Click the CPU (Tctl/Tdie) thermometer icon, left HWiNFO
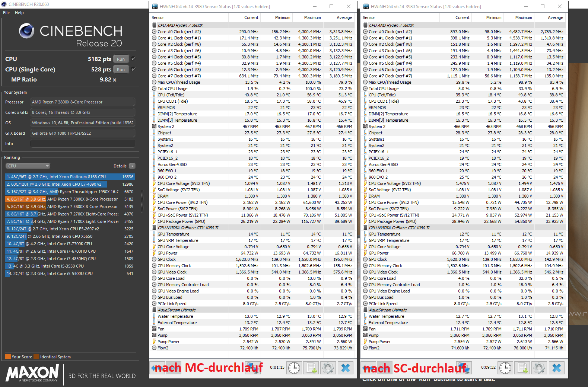 pyautogui.click(x=154, y=95)
